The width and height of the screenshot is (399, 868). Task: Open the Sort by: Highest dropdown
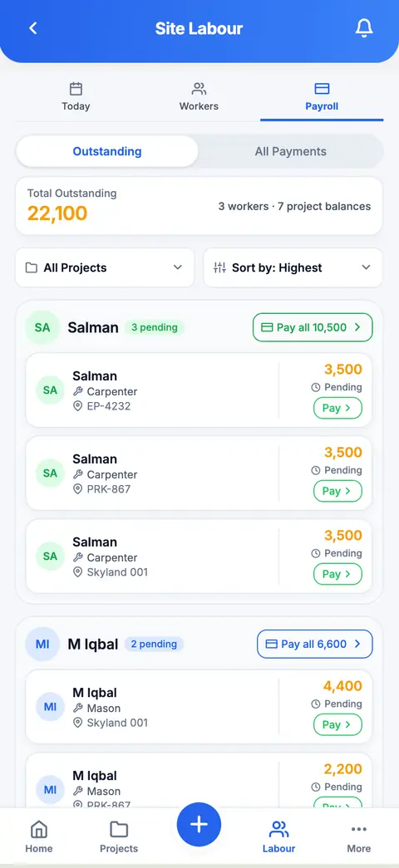coord(293,267)
